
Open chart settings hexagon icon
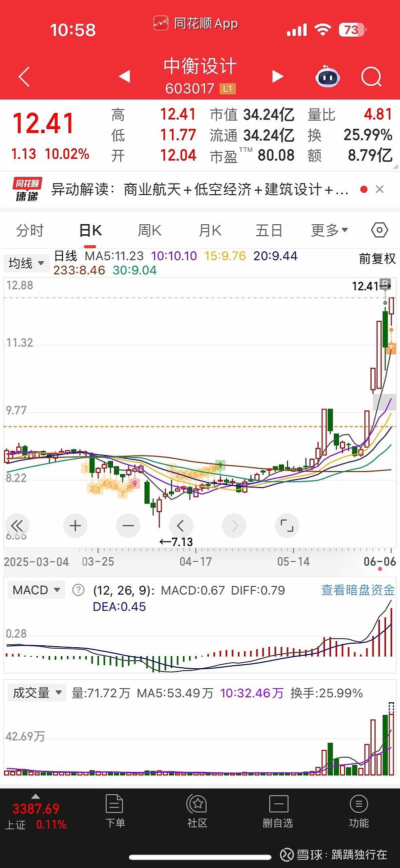coord(379,230)
